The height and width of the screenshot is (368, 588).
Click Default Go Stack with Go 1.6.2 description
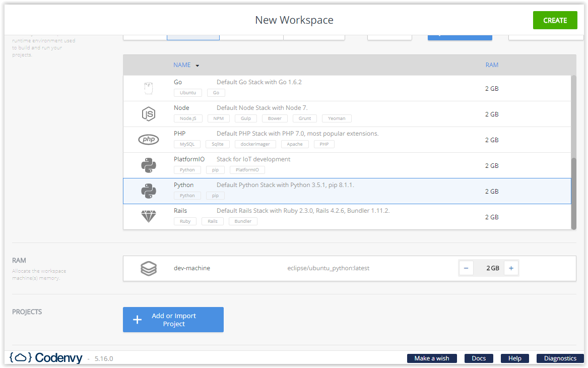tap(259, 82)
